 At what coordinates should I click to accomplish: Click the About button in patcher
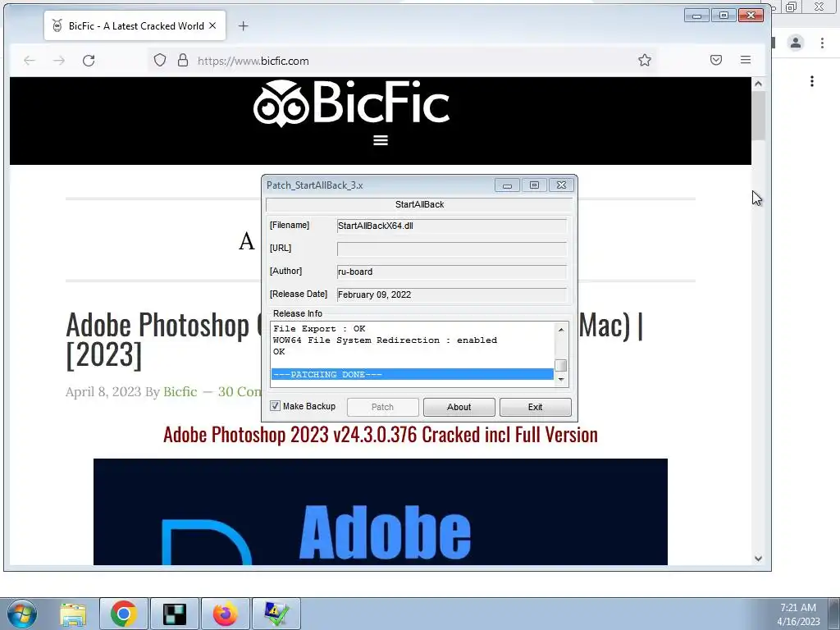[x=459, y=407]
